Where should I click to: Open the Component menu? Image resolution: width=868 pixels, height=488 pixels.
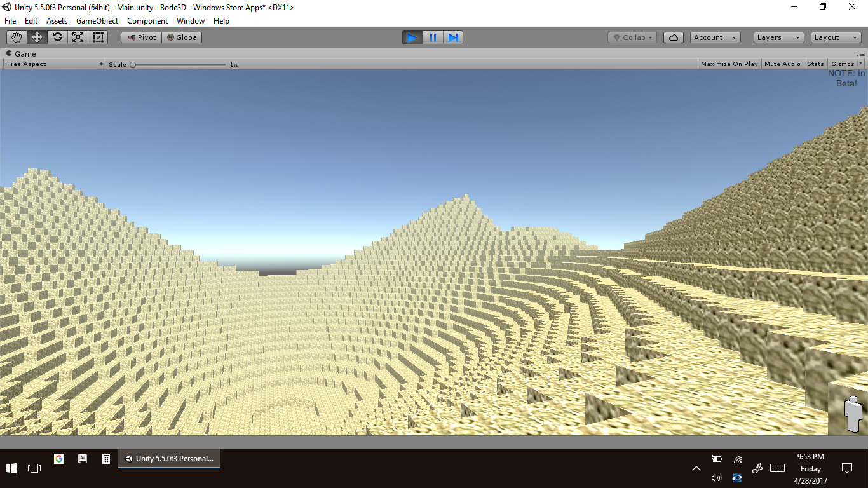[x=147, y=21]
